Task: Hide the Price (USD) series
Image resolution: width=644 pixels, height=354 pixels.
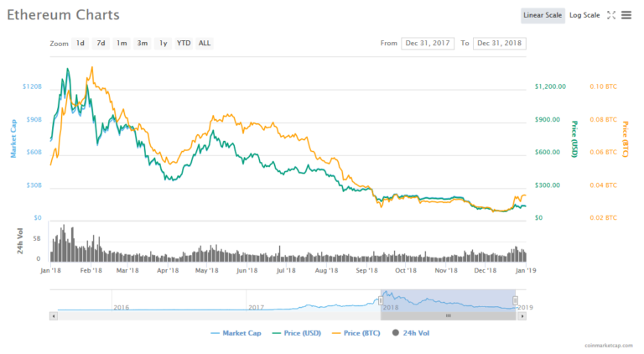Action: [x=298, y=333]
